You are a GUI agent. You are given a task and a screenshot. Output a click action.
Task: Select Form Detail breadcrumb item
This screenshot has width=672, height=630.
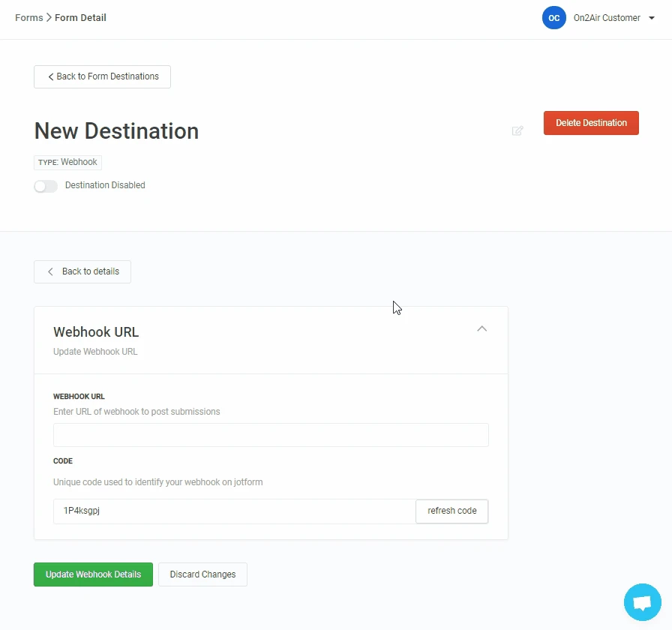[x=80, y=18]
